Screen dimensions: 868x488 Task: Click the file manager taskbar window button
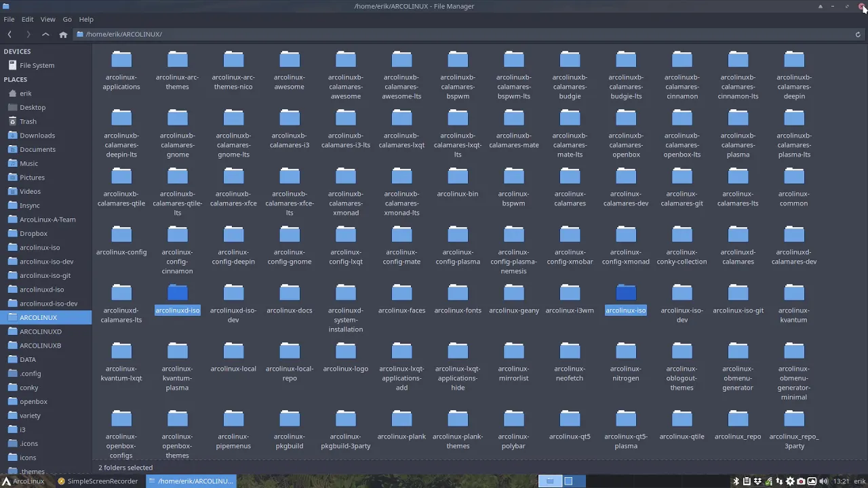[191, 481]
